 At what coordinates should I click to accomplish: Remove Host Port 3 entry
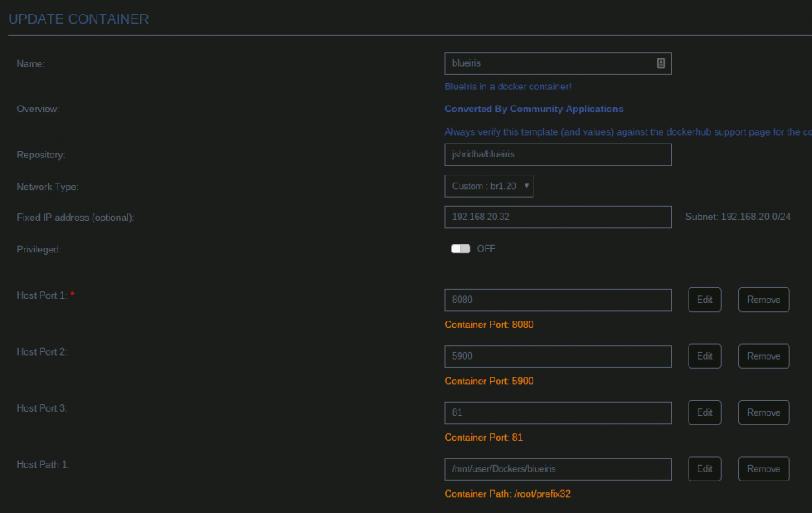[763, 412]
